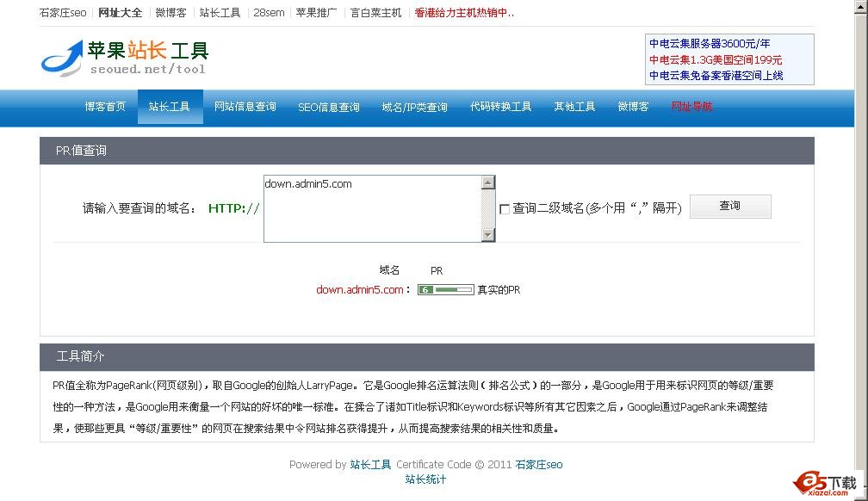Click the textarea scrollbar down arrow
The height and width of the screenshot is (501, 868).
(487, 235)
